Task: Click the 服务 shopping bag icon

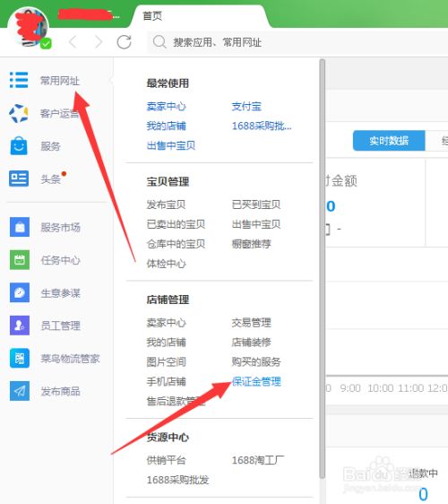Action: pyautogui.click(x=19, y=146)
